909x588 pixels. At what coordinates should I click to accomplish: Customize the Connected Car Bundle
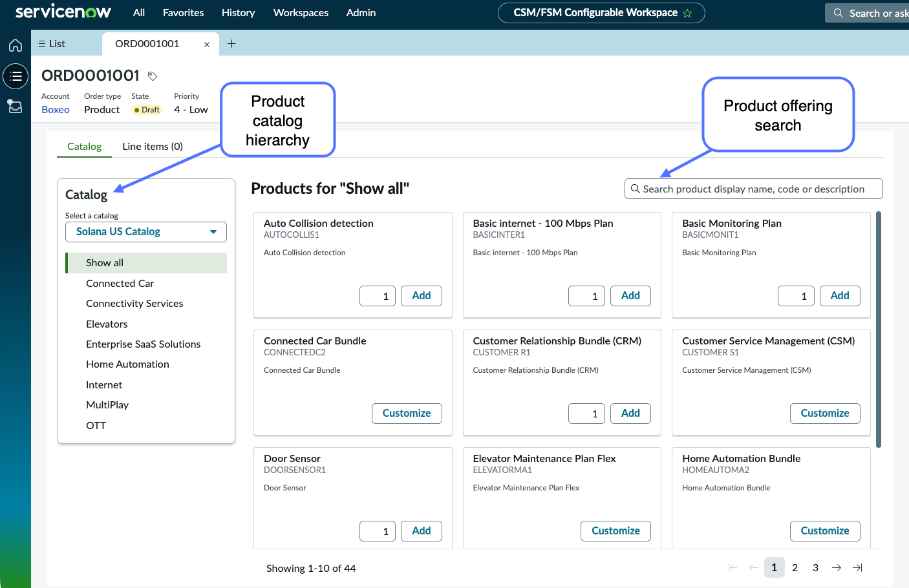407,414
